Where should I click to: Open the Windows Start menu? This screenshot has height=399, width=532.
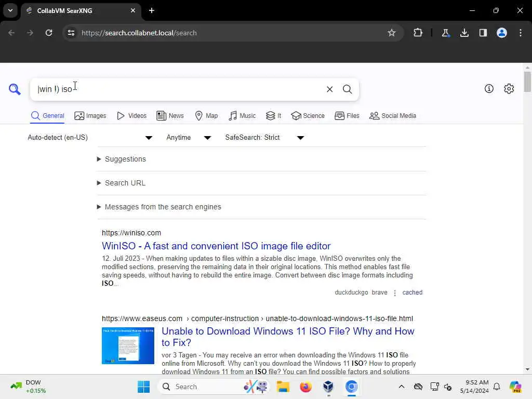click(x=143, y=387)
